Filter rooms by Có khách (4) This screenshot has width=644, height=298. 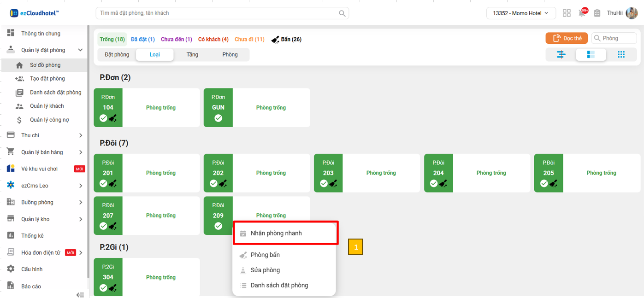(x=213, y=39)
